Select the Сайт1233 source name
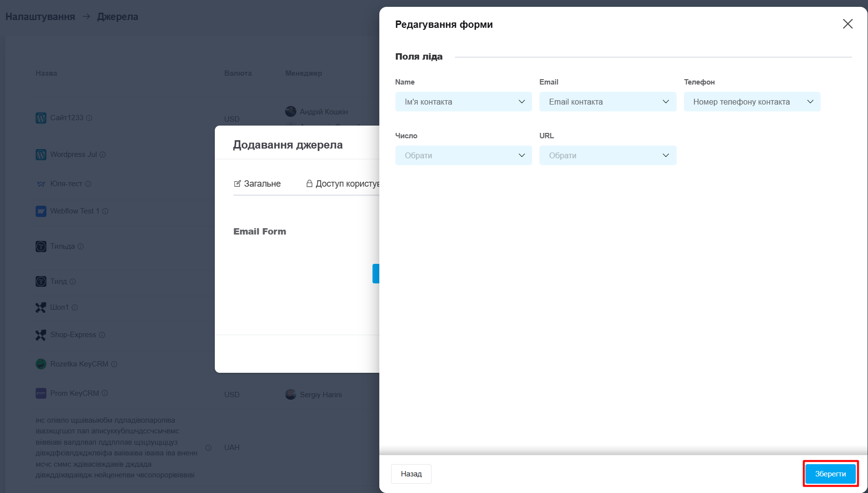The height and width of the screenshot is (493, 868). click(67, 118)
